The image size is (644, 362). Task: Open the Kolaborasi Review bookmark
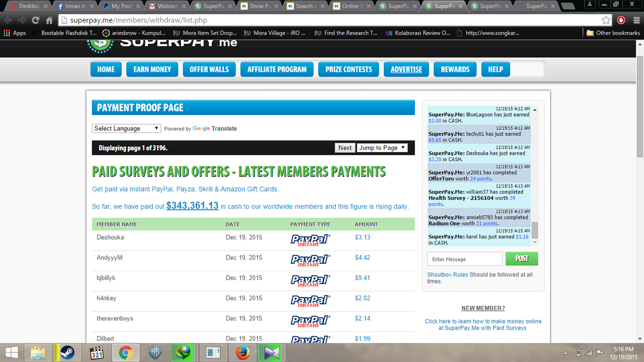pyautogui.click(x=418, y=33)
